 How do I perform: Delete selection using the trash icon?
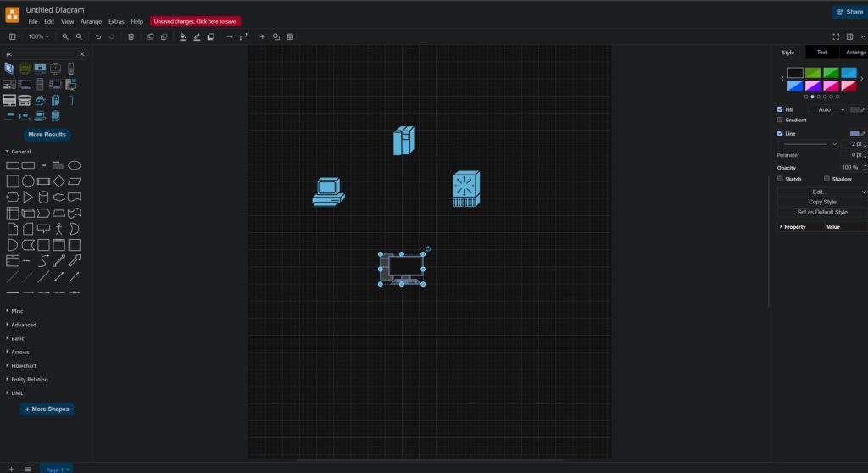coord(131,37)
